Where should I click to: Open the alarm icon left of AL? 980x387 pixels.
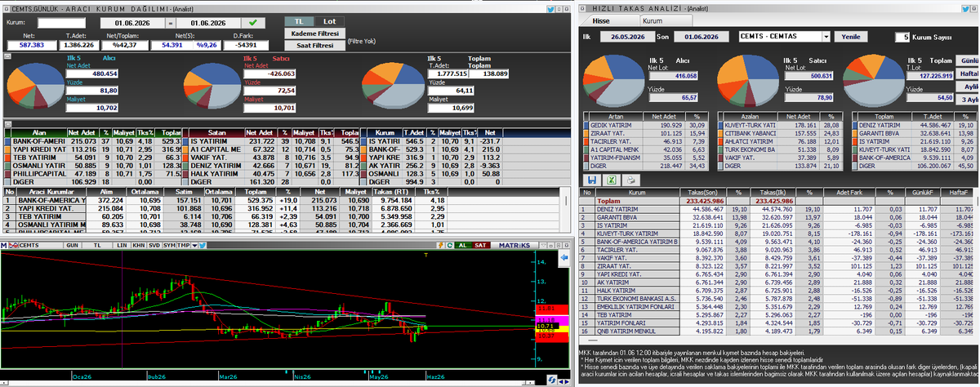point(441,245)
